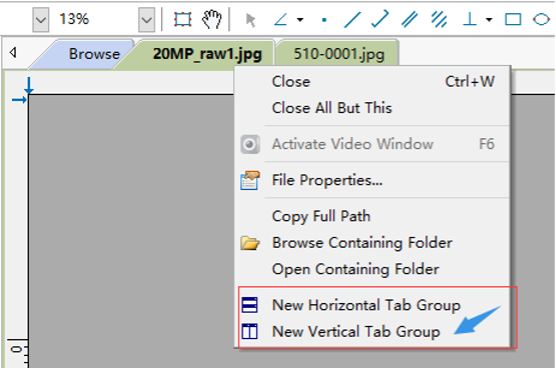Select the rectangle ROI selection tool
Screen dimensions: 556x368
tap(183, 19)
